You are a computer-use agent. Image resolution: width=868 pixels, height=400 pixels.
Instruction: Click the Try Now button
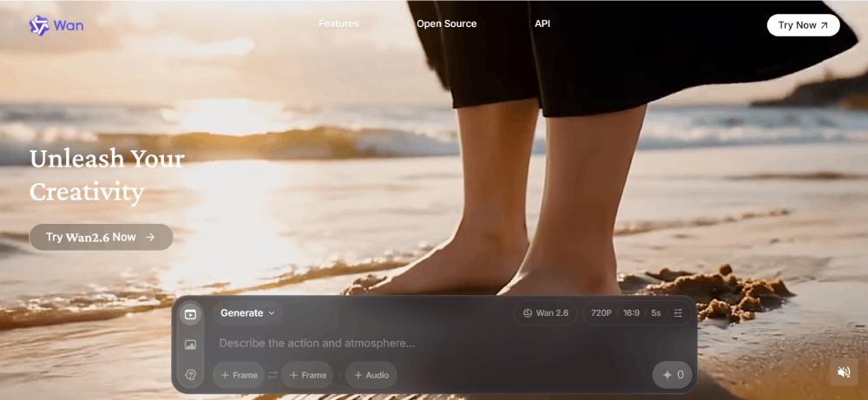pos(803,25)
